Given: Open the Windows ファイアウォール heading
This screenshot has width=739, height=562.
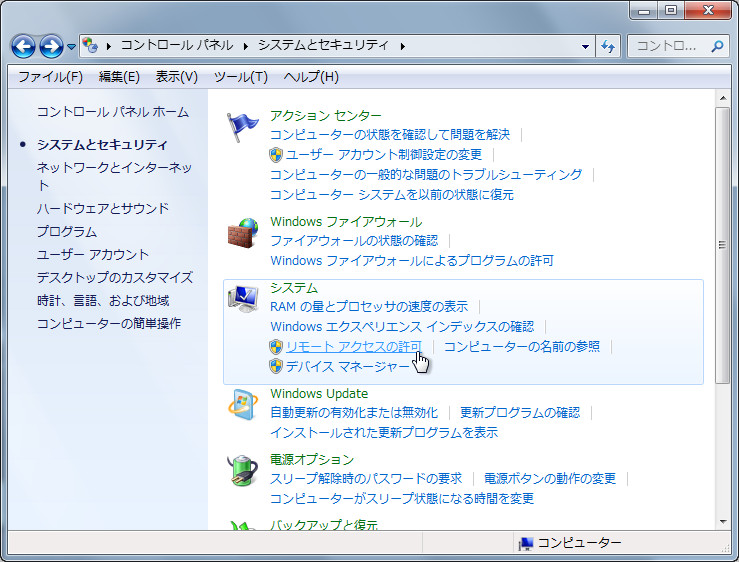Looking at the screenshot, I should click(346, 222).
